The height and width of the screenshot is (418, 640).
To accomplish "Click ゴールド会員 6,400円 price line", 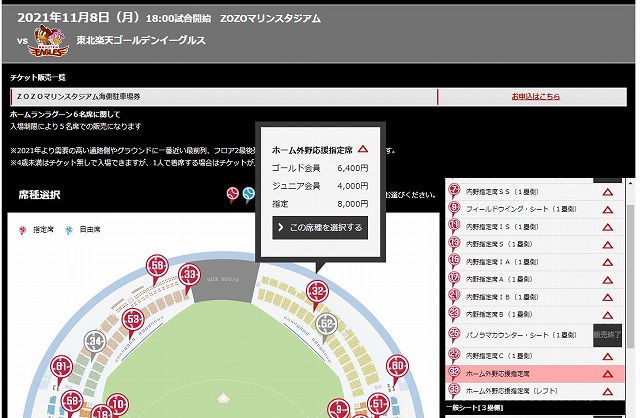I will (x=320, y=168).
